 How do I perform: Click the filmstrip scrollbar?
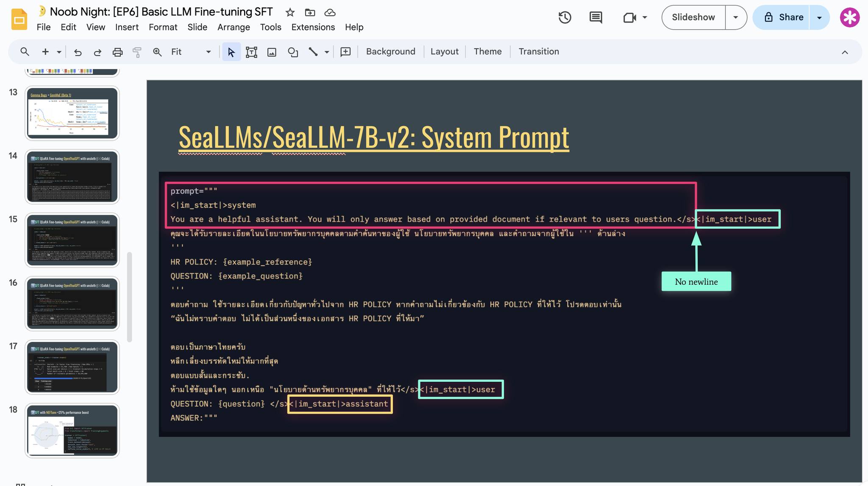(x=130, y=297)
